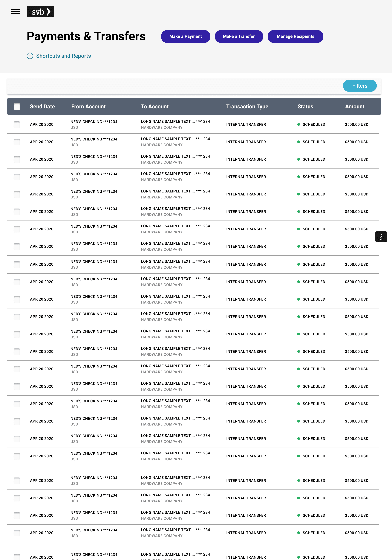Open the Shortcuts and Reports link

pyautogui.click(x=63, y=56)
